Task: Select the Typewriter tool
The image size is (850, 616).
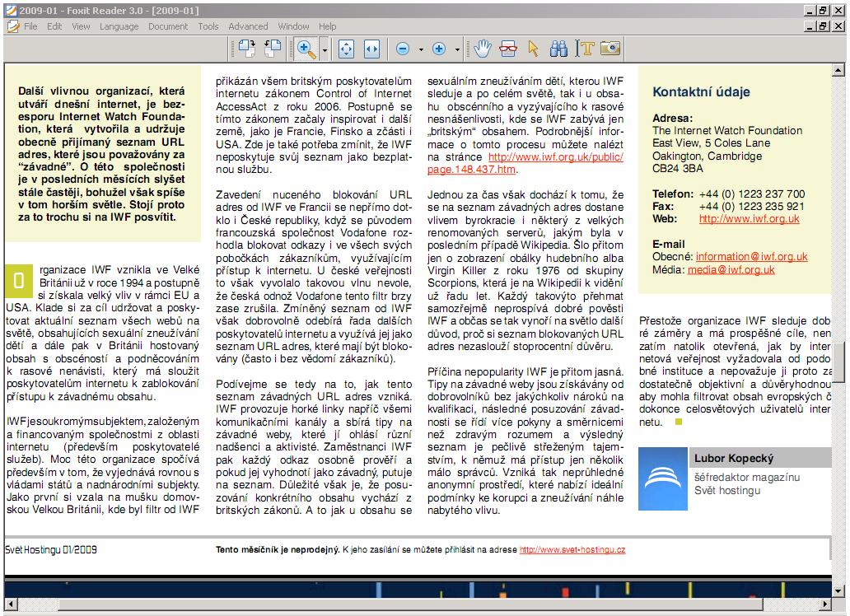Action: point(584,49)
